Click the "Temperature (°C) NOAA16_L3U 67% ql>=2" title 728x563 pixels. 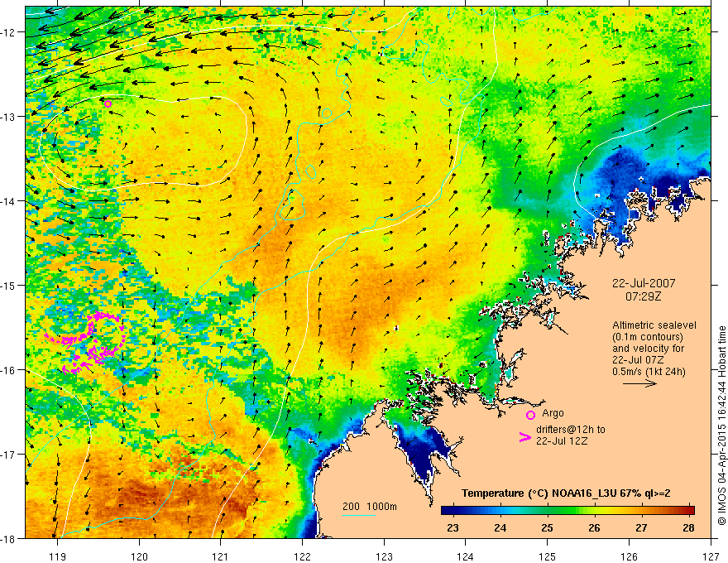tap(566, 493)
